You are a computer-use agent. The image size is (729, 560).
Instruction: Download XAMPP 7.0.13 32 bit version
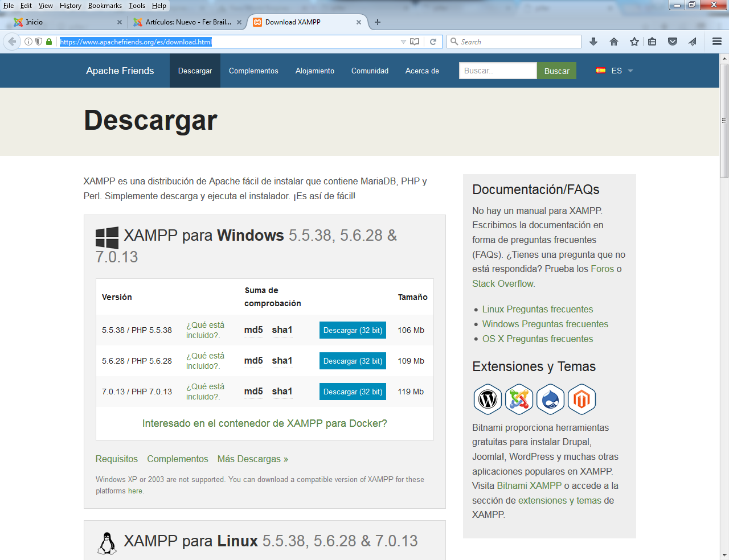click(x=353, y=391)
